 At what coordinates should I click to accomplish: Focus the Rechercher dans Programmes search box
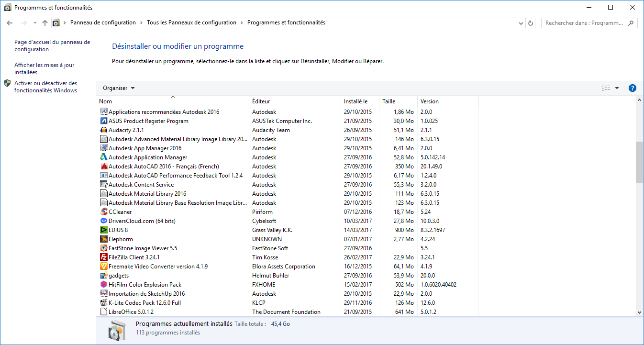point(589,22)
